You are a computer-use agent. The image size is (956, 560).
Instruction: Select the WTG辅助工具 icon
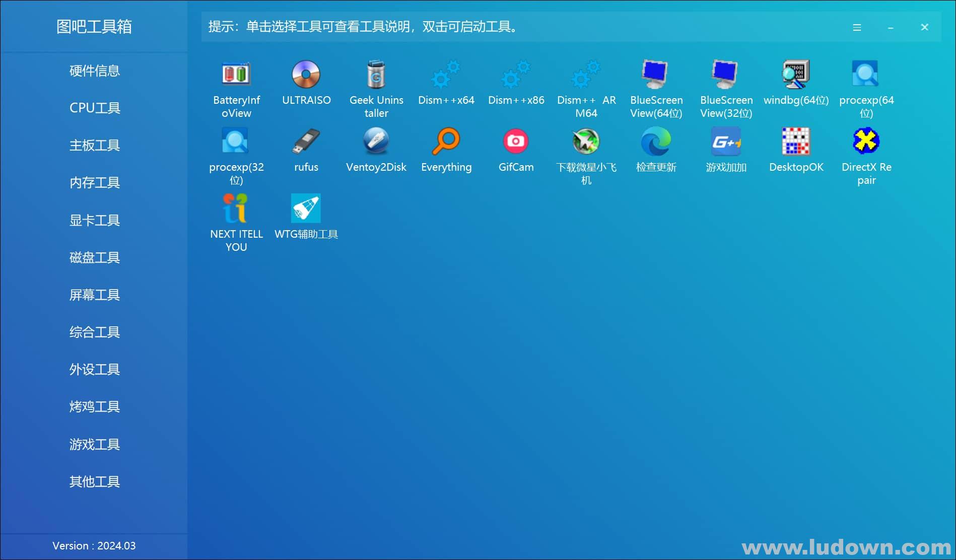coord(306,208)
